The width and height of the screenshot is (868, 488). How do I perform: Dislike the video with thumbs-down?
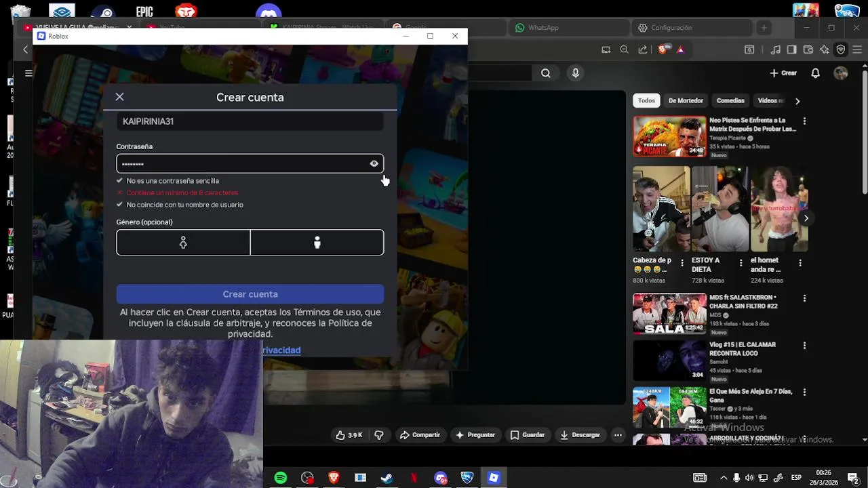click(379, 435)
